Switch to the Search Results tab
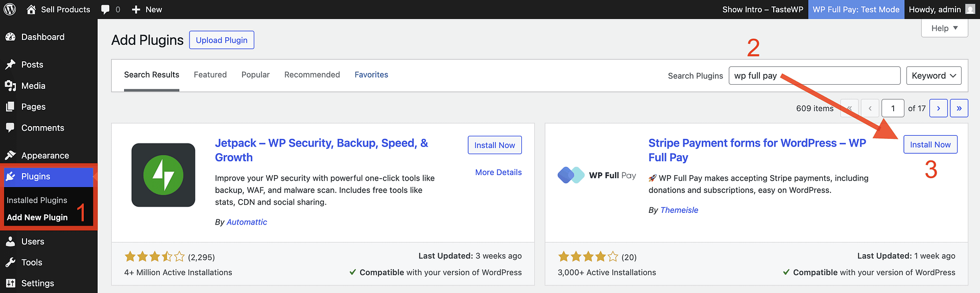980x293 pixels. [152, 75]
